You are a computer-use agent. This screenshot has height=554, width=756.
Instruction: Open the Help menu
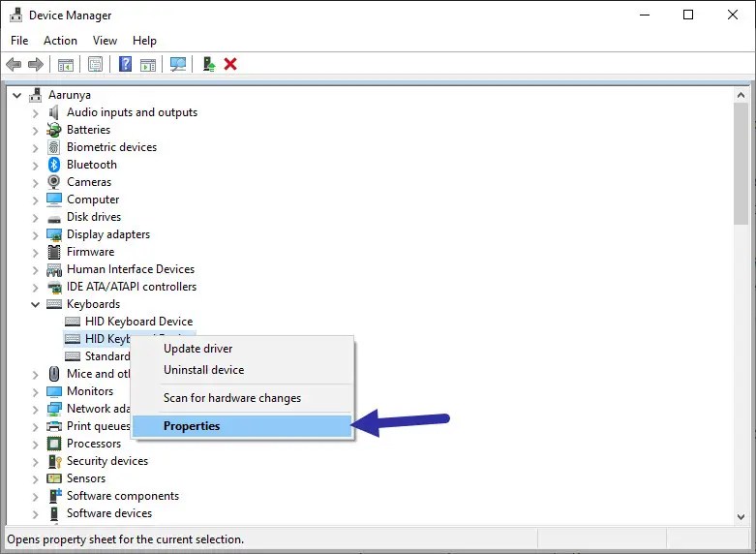coord(144,41)
